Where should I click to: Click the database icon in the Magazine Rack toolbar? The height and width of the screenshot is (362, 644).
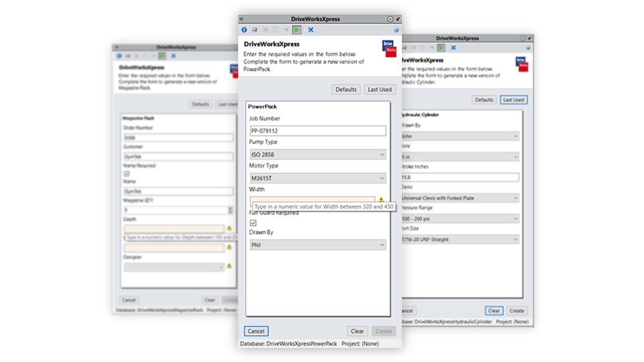pos(127,56)
